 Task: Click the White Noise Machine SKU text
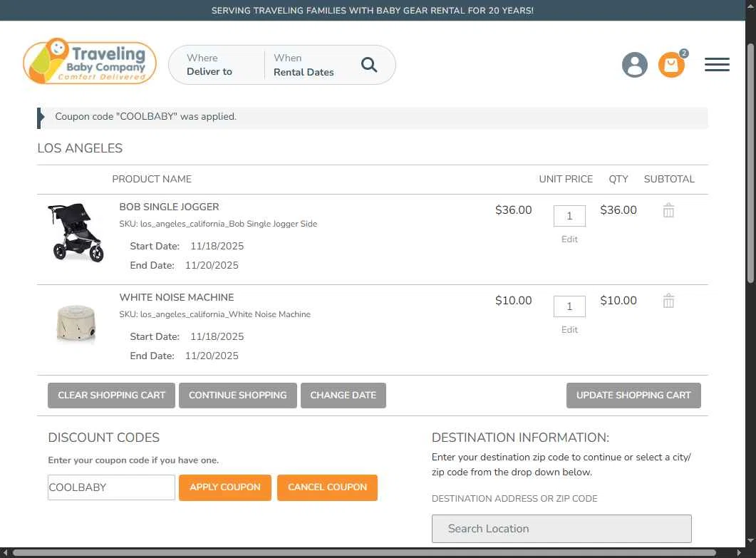click(214, 314)
